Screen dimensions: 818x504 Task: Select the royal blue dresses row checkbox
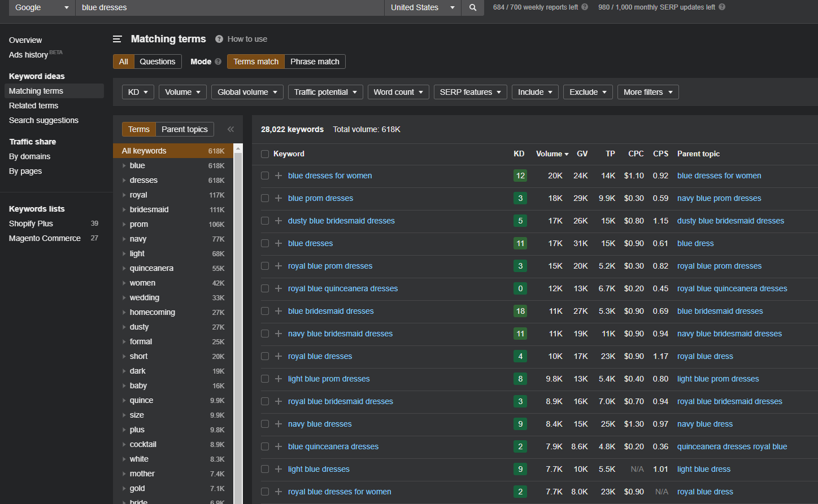click(x=265, y=356)
